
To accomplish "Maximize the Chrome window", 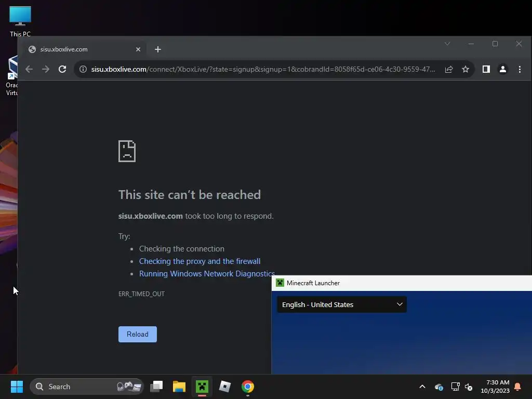I will point(495,44).
